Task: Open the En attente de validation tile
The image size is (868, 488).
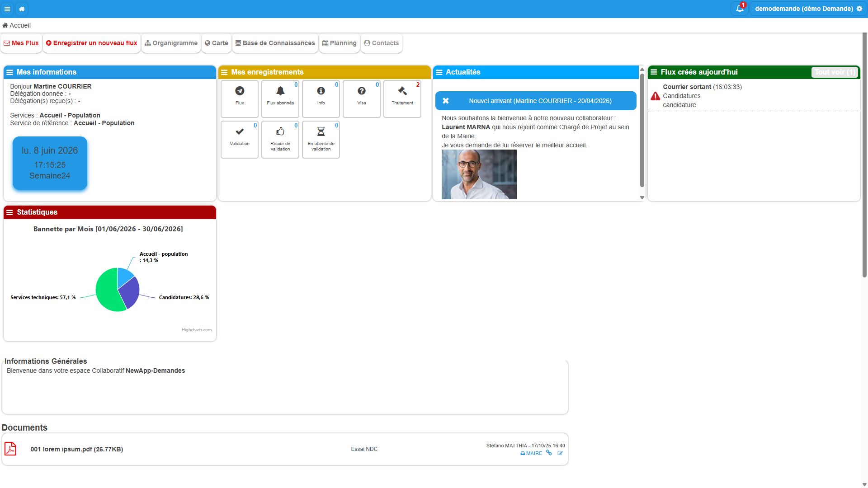Action: coord(321,140)
